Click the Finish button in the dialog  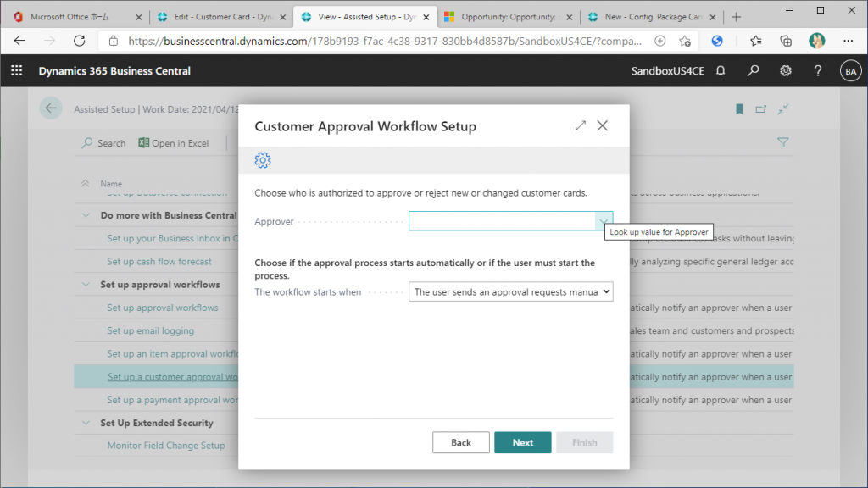click(585, 442)
